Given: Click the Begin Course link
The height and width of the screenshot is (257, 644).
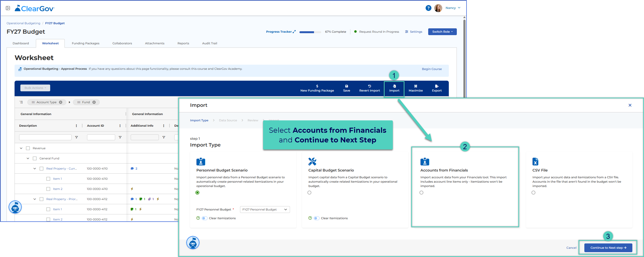Looking at the screenshot, I should point(432,69).
